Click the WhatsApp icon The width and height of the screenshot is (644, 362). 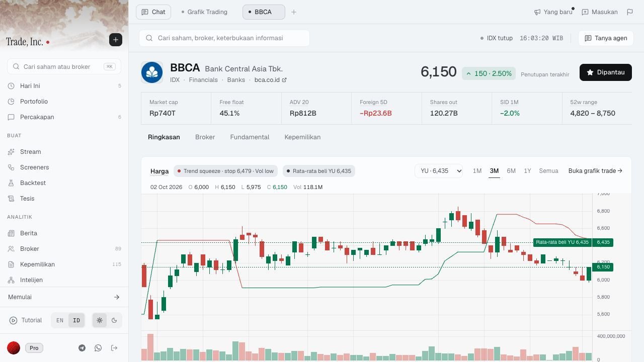click(98, 348)
